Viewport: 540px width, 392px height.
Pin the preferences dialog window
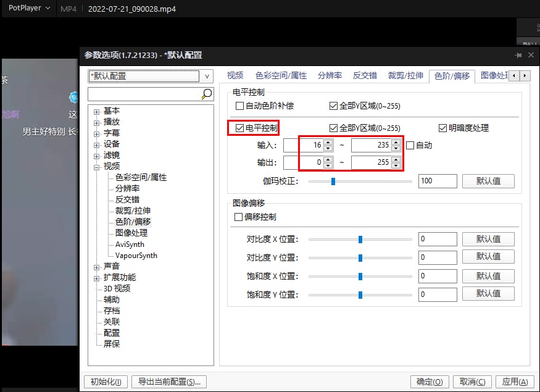click(x=518, y=55)
